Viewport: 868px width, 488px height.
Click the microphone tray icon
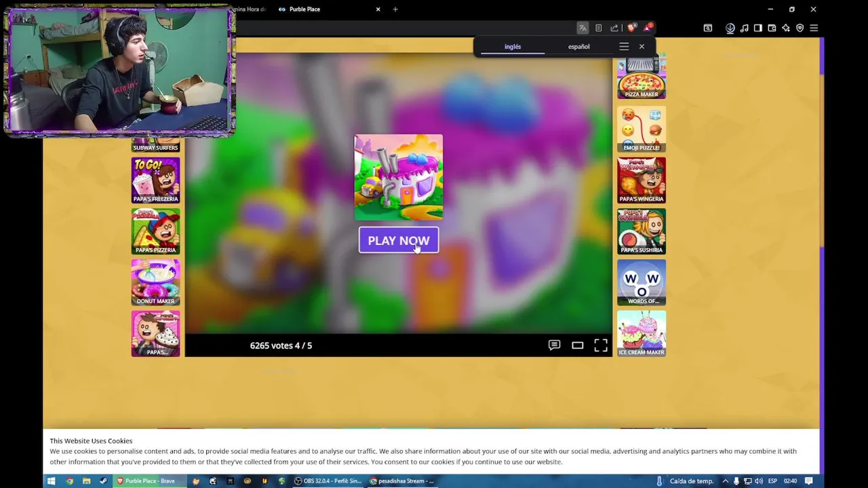736,481
